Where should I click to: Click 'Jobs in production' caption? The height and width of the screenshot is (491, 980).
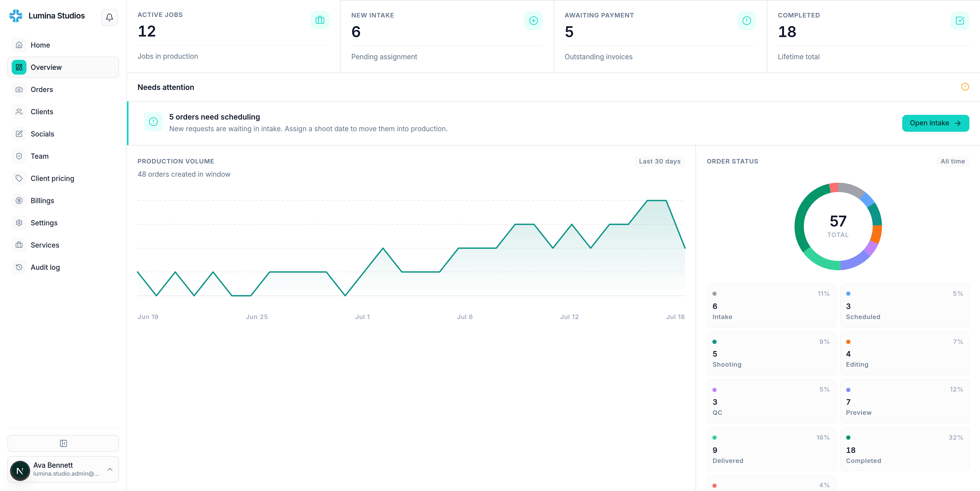click(168, 56)
